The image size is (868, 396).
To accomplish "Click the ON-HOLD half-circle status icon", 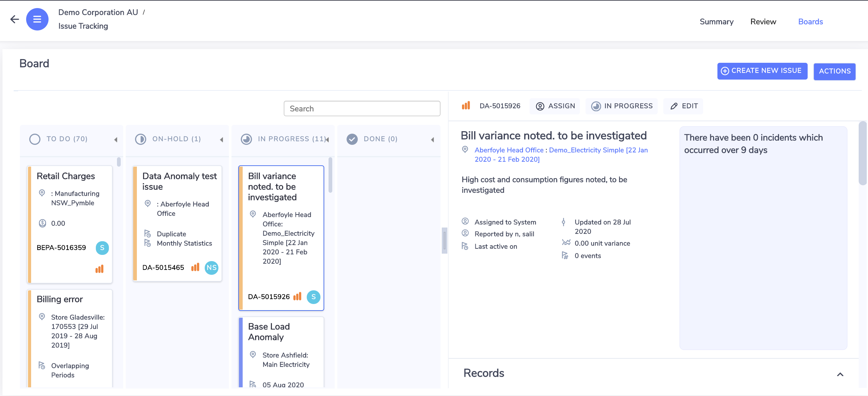I will point(141,139).
